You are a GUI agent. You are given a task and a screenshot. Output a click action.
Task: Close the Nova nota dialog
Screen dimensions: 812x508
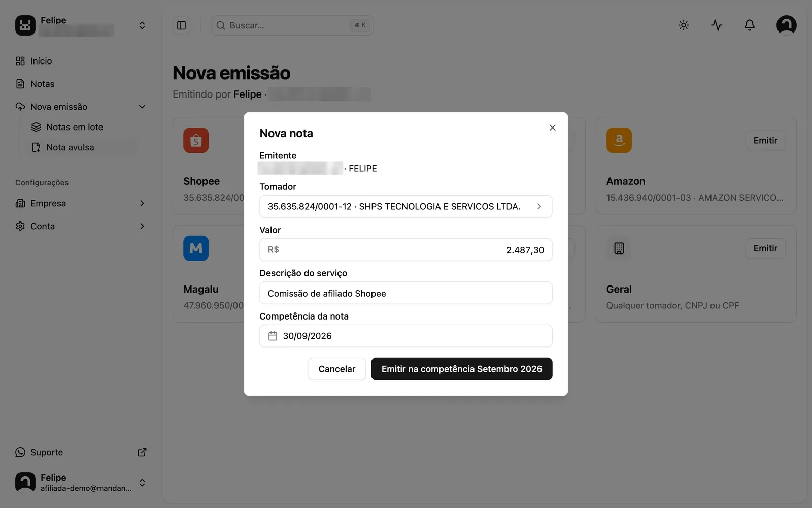552,128
